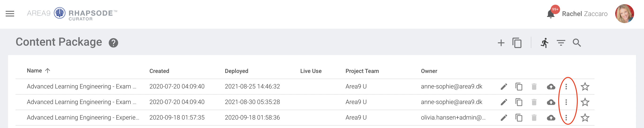Add a new content package with plus icon

(x=501, y=43)
